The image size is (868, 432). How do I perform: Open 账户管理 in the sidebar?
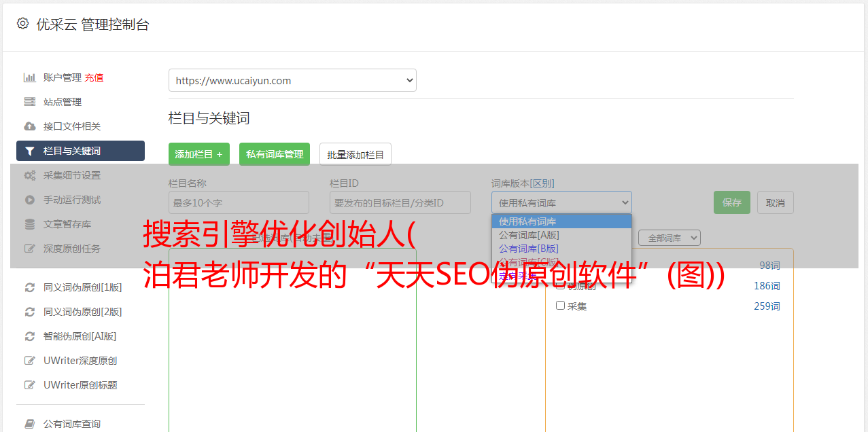point(63,77)
